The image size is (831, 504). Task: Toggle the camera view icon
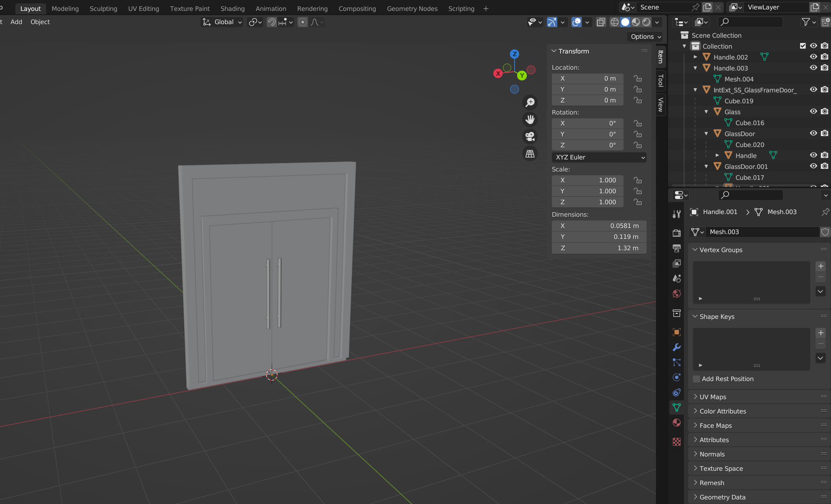point(530,136)
